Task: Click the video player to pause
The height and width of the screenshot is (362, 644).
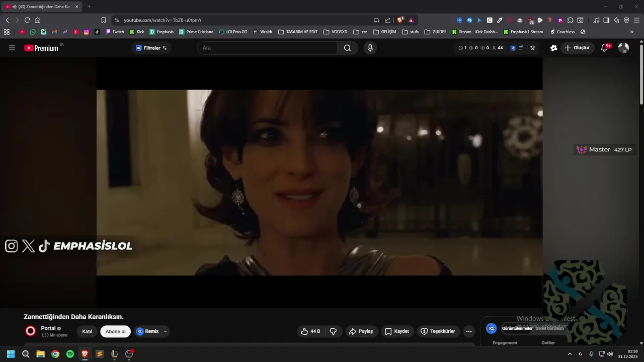Action: pyautogui.click(x=319, y=183)
